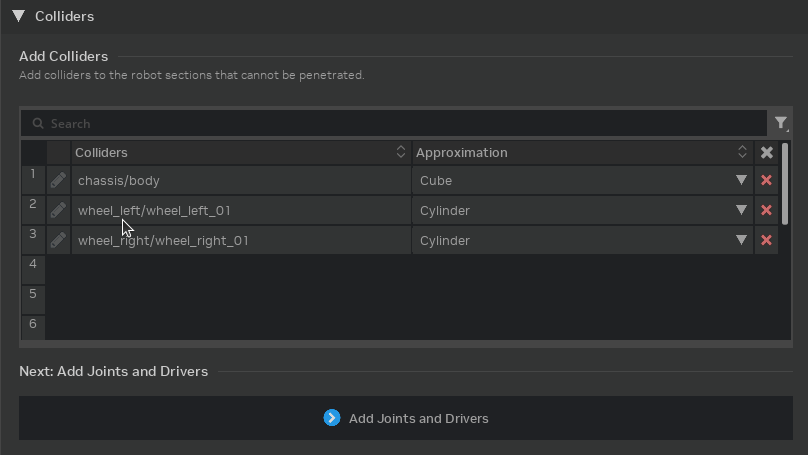Sort by the Approximation column header
The image size is (808, 455).
(x=580, y=153)
